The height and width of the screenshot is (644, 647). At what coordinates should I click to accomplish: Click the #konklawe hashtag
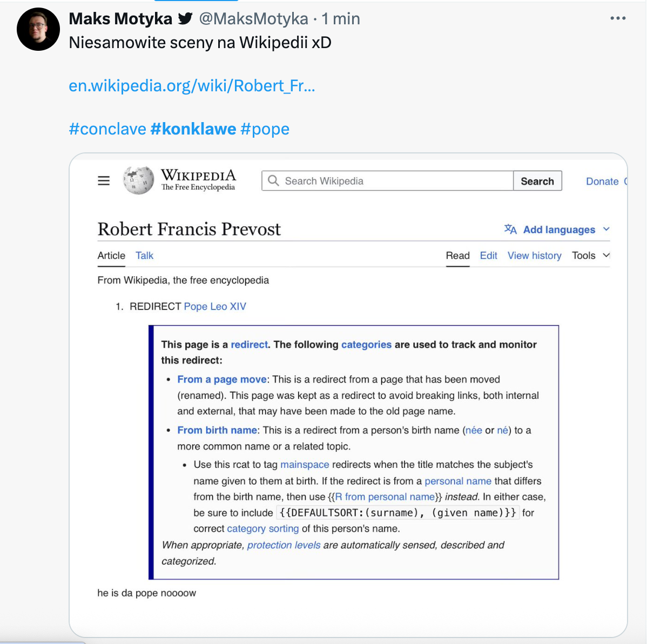(193, 129)
